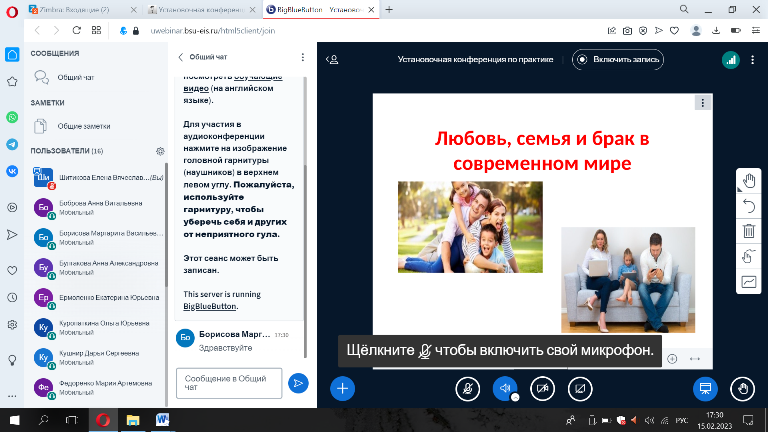Viewport: 768px width, 432px height.
Task: Clear annotations with the trash icon
Action: (x=749, y=231)
